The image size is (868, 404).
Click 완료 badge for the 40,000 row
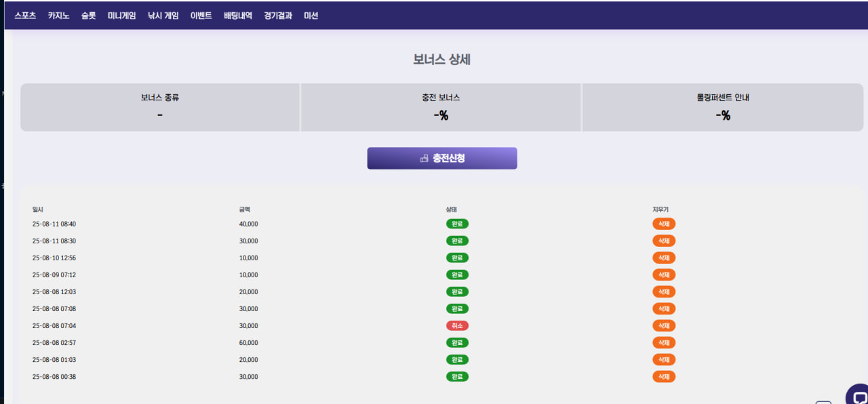[457, 224]
